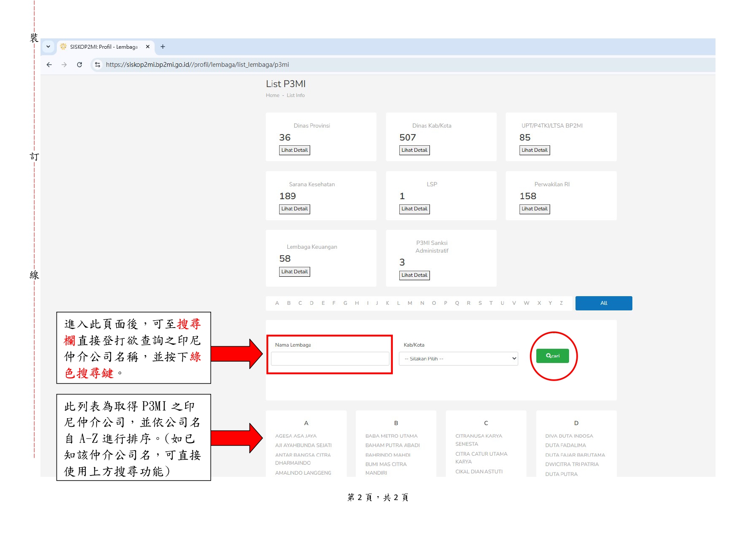Open Lihat Detail for P3MI Sanksi Administratif
756x535 pixels.
(x=414, y=275)
